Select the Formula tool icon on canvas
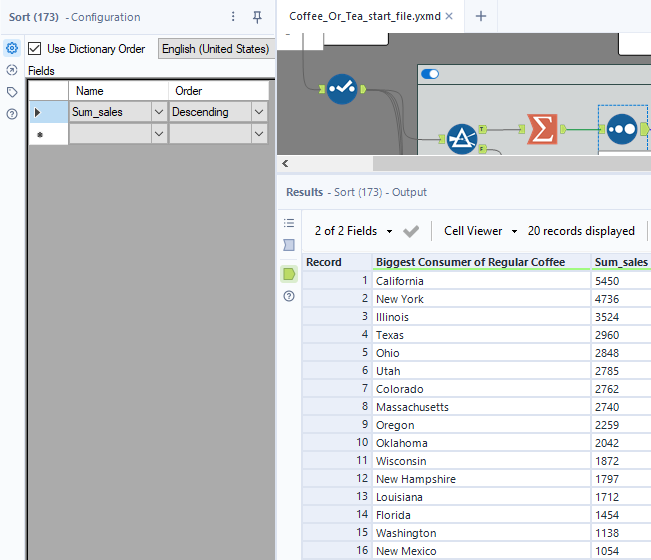The image size is (651, 560). click(462, 139)
